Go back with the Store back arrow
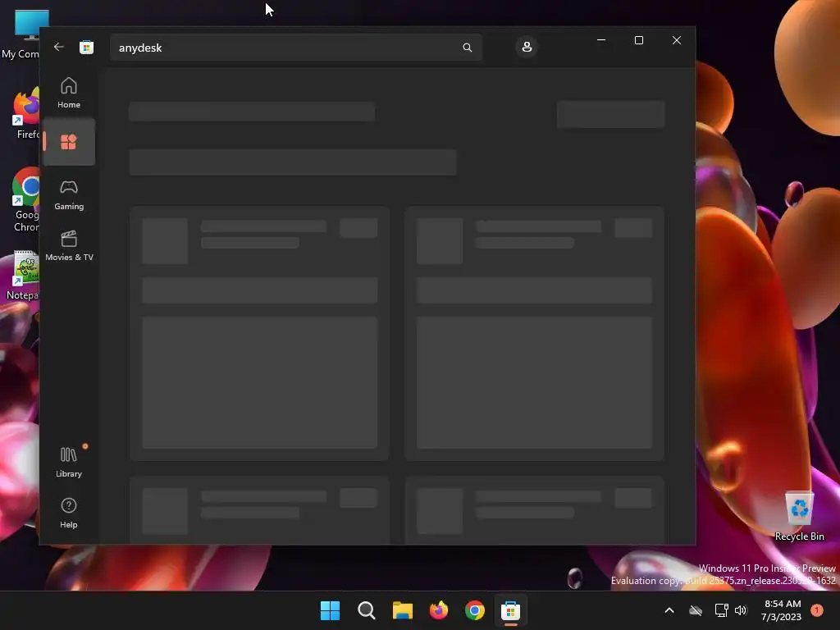The width and height of the screenshot is (840, 630). (59, 47)
